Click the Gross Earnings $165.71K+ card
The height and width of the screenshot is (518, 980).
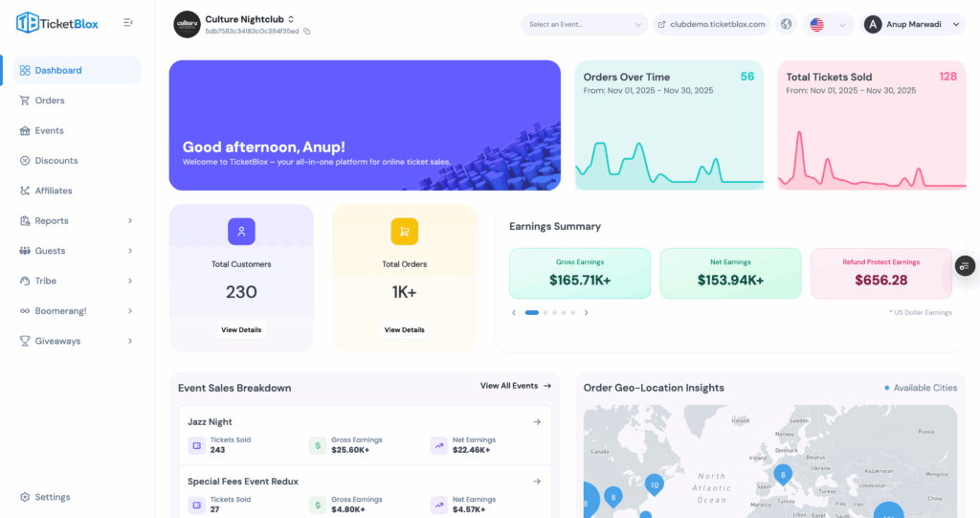pos(580,274)
